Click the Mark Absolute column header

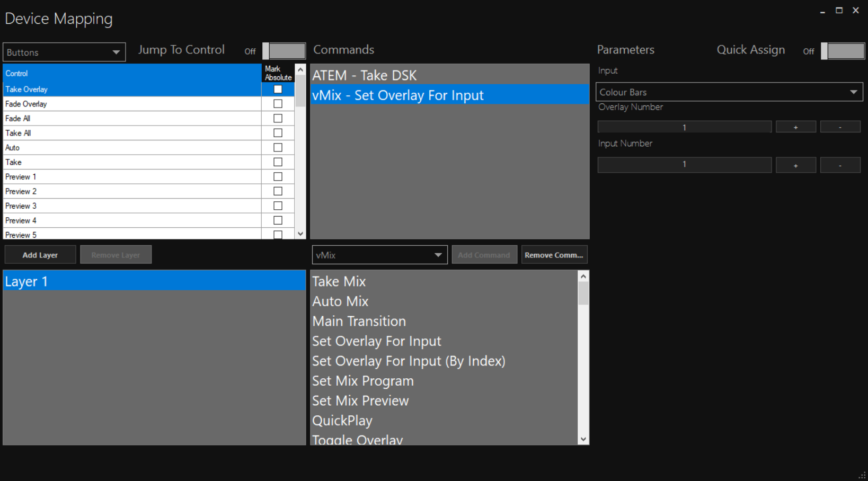[278, 73]
